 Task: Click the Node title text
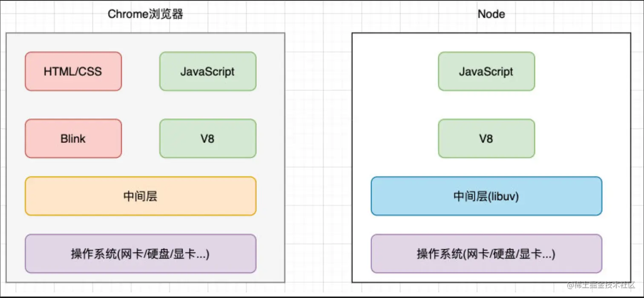[491, 14]
